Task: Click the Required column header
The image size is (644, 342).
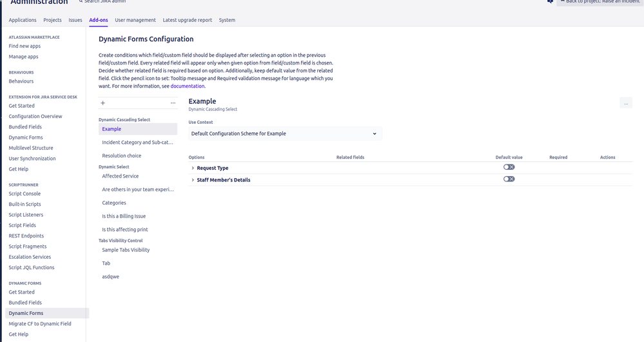Action: 558,157
